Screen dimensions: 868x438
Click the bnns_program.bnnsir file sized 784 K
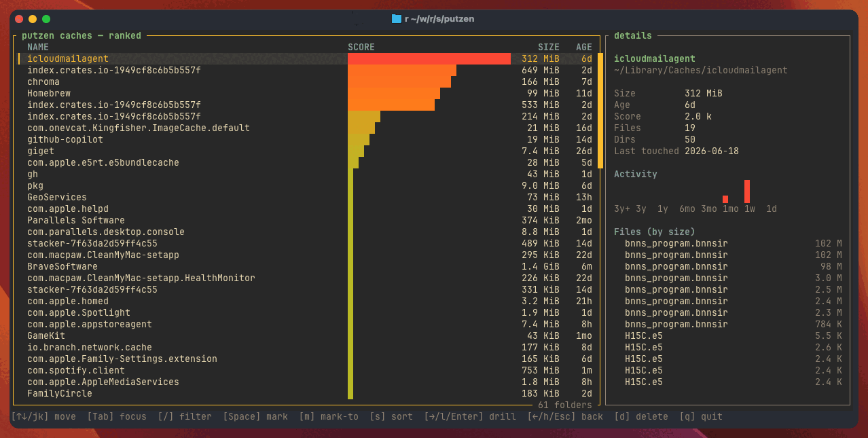tap(734, 325)
